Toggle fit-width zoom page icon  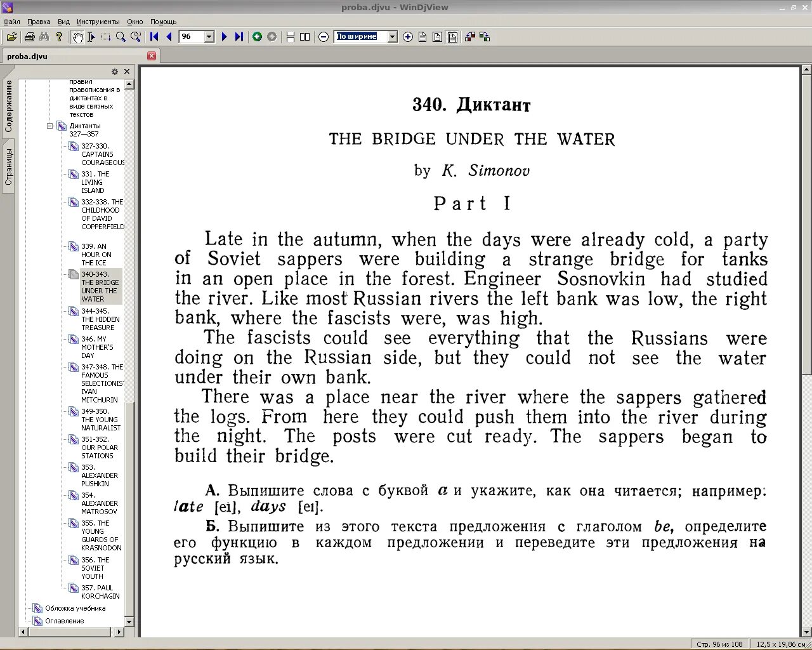(452, 37)
